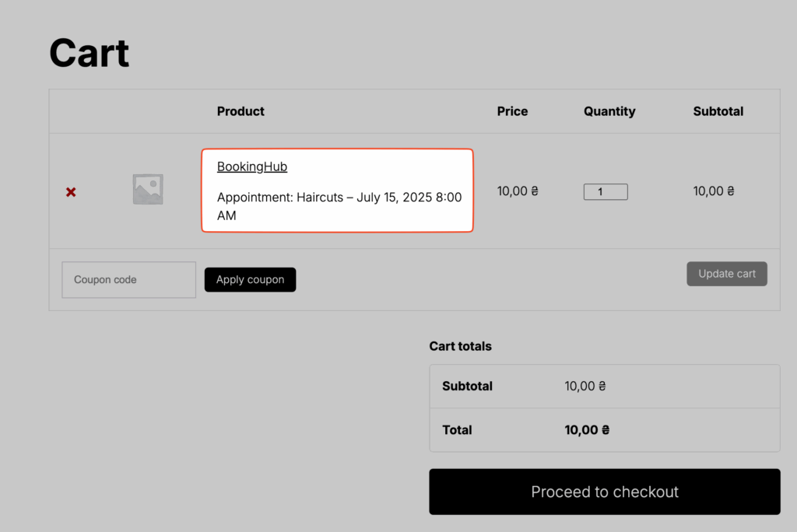
Task: Click into the Coupon code field
Action: [x=128, y=279]
